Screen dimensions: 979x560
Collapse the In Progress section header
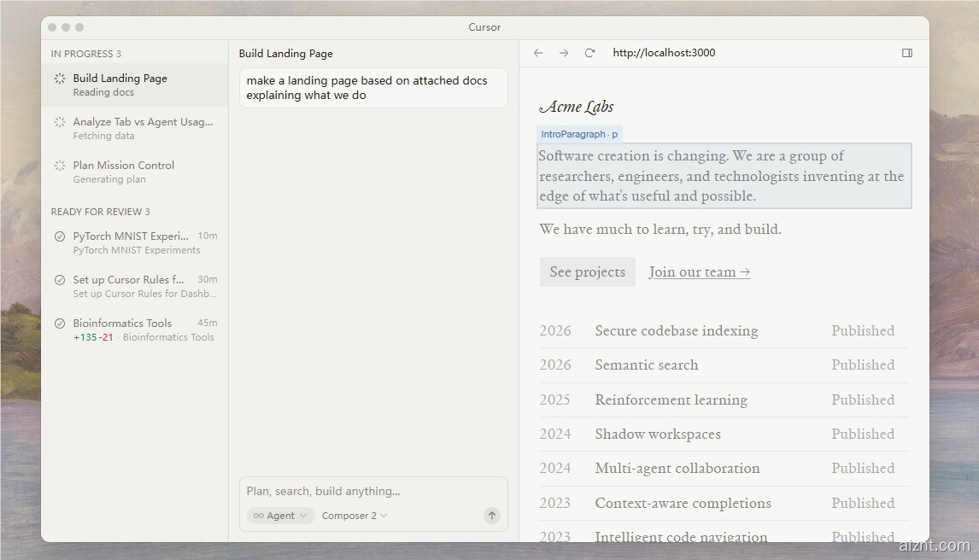tap(85, 54)
